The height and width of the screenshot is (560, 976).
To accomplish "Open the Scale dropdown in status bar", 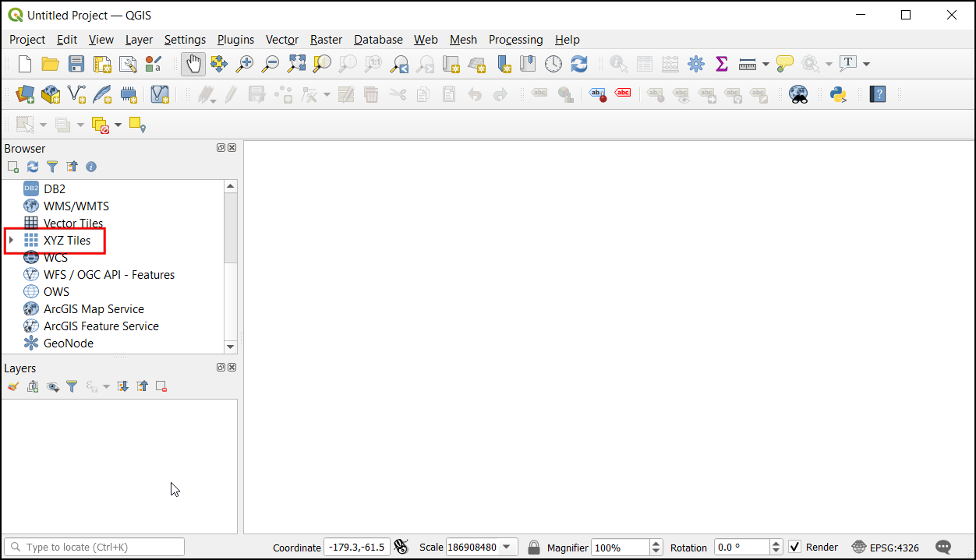I will point(507,547).
